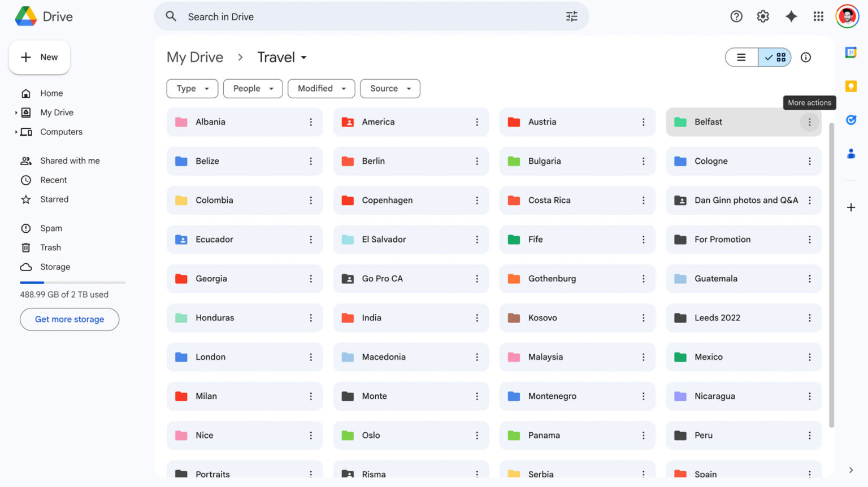Click the Search in Drive field
868x487 pixels.
371,16
